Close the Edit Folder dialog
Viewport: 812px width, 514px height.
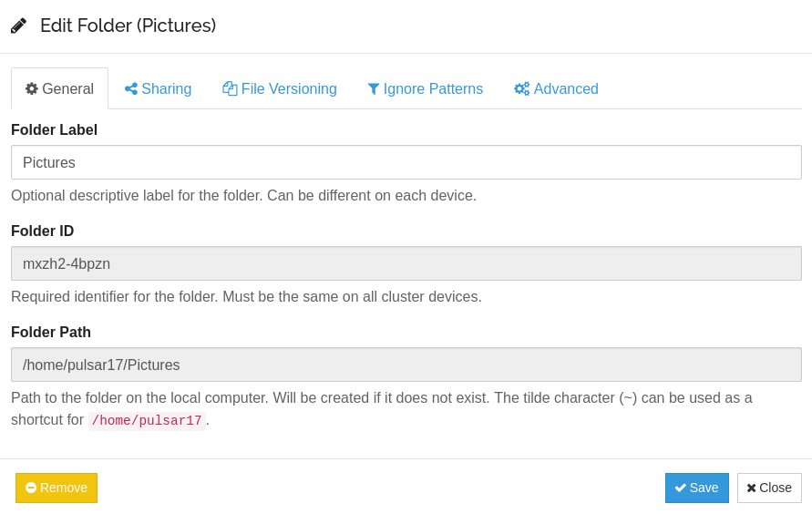coord(769,488)
